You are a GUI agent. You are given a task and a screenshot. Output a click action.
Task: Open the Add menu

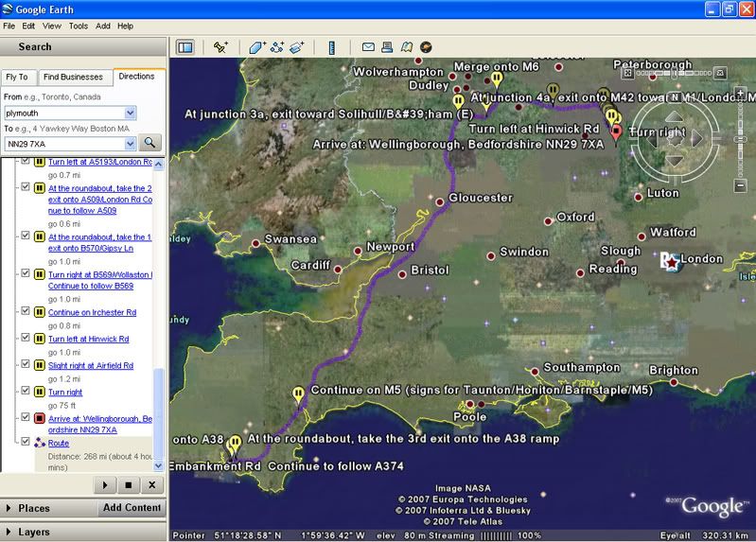[103, 26]
